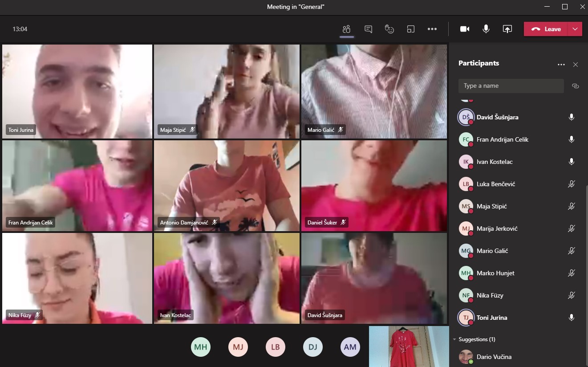Viewport: 588px width, 367px height.
Task: Open the breakout rooms icon
Action: [411, 29]
